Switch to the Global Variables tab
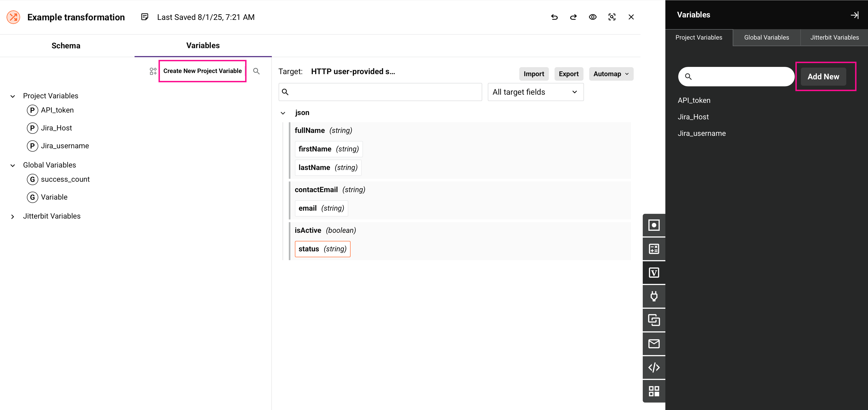 766,37
